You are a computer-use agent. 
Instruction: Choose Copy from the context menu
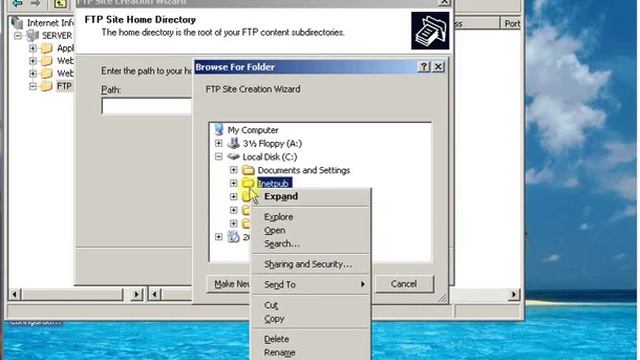click(310, 318)
